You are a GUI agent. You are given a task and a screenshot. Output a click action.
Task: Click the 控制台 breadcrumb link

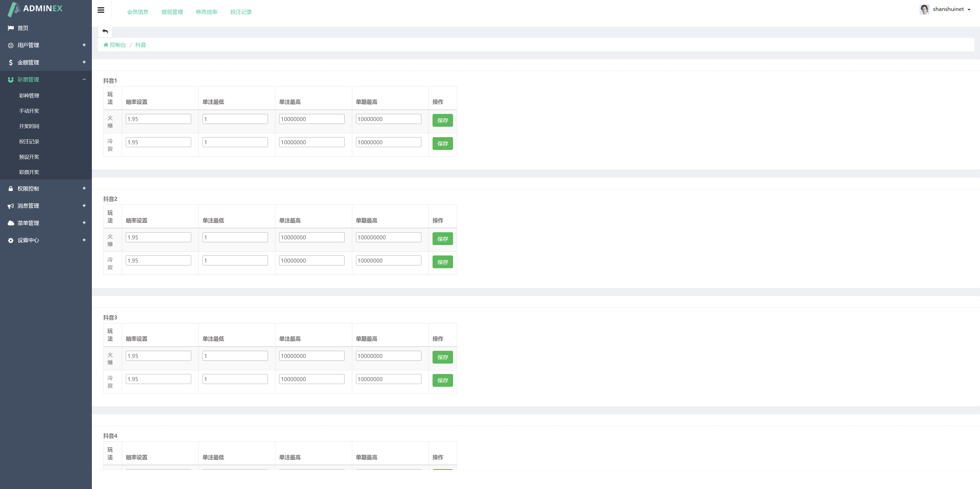point(118,45)
